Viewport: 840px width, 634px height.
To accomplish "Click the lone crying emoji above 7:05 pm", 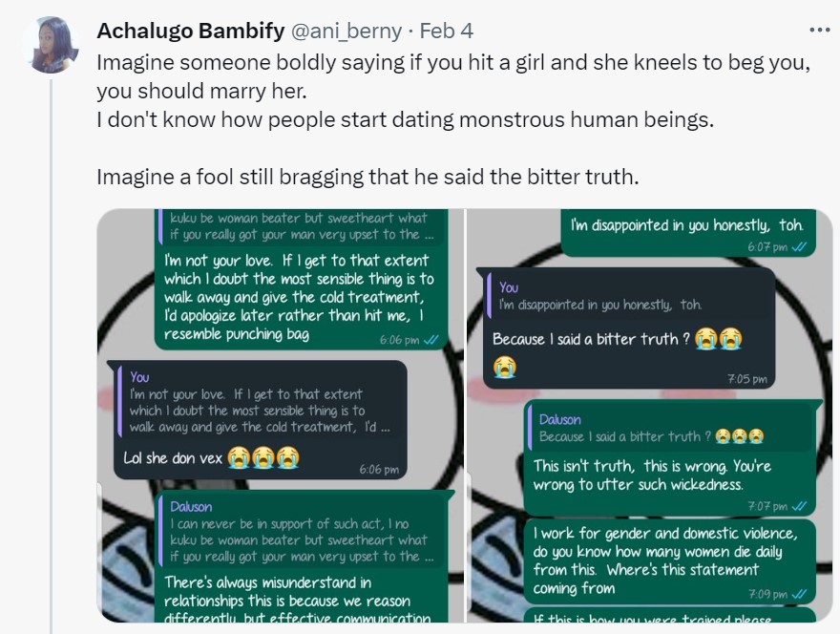I will 505,365.
